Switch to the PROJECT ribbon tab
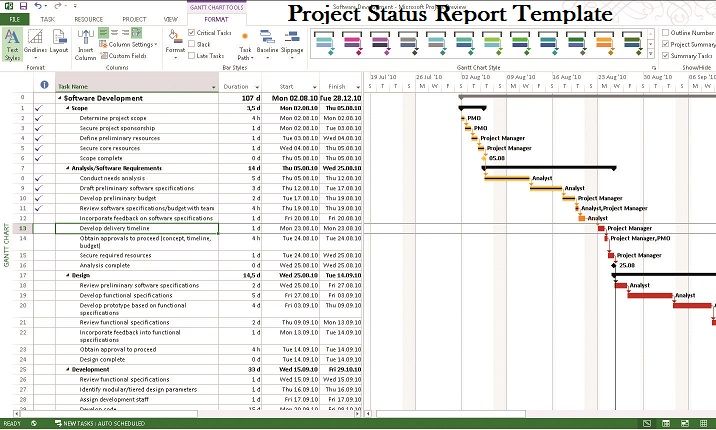This screenshot has width=716, height=430. pyautogui.click(x=134, y=19)
